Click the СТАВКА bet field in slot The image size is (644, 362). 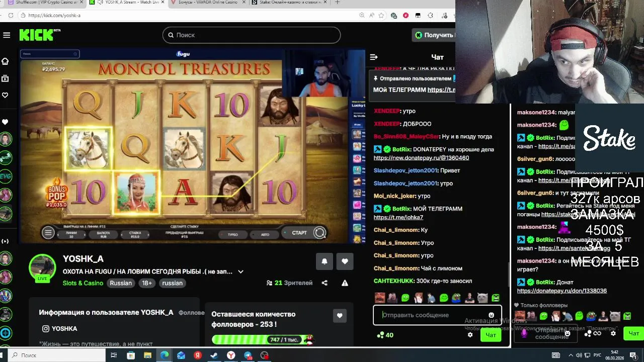click(x=135, y=234)
